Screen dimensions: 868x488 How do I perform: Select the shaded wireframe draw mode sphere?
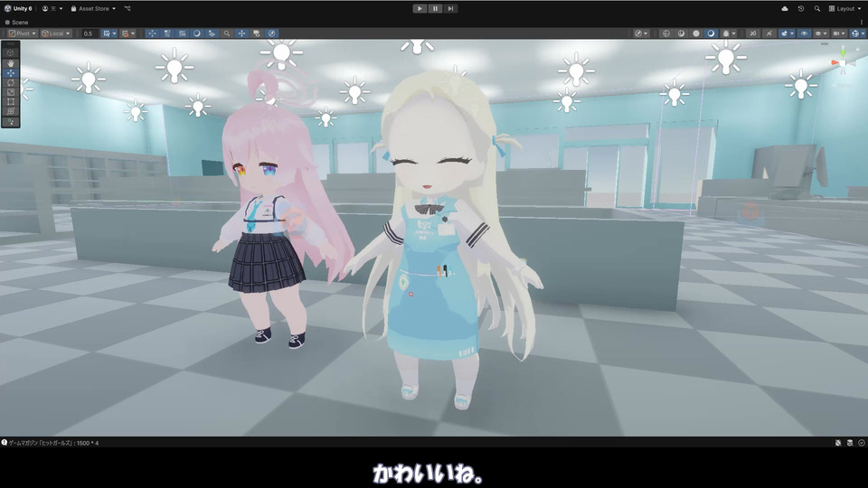pyautogui.click(x=681, y=33)
